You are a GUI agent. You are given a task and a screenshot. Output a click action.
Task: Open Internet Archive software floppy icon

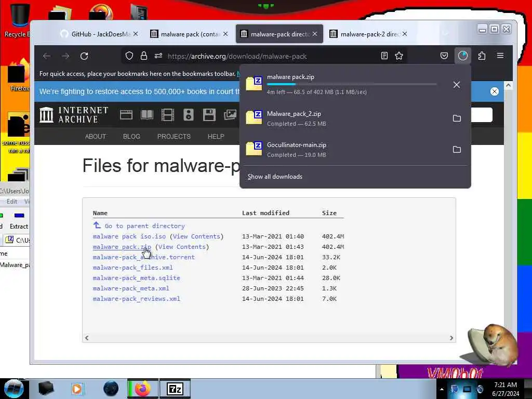(209, 115)
